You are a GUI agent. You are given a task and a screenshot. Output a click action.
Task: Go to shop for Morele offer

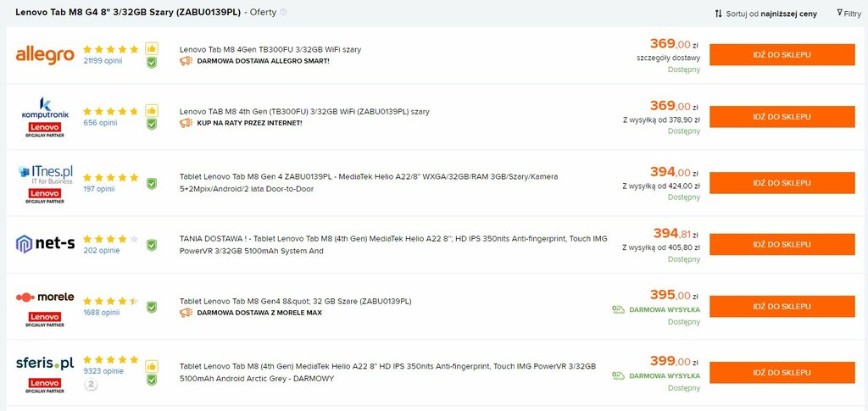(x=782, y=307)
